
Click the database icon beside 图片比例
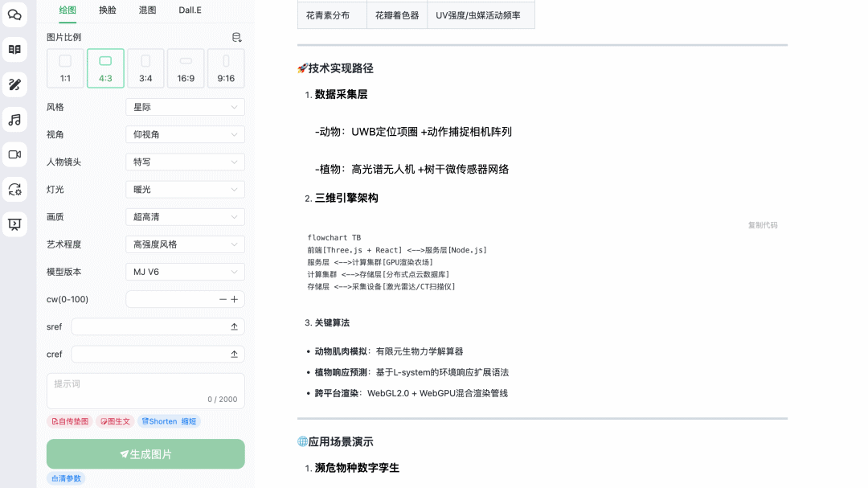click(x=236, y=37)
